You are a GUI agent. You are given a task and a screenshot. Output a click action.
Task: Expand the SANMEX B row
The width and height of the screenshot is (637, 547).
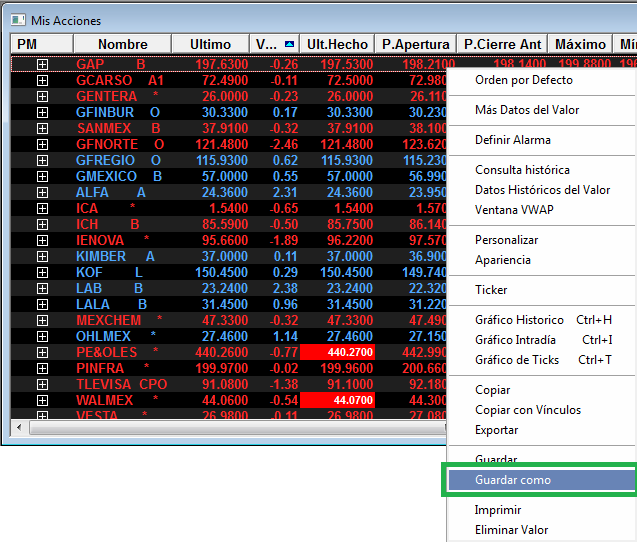click(42, 128)
